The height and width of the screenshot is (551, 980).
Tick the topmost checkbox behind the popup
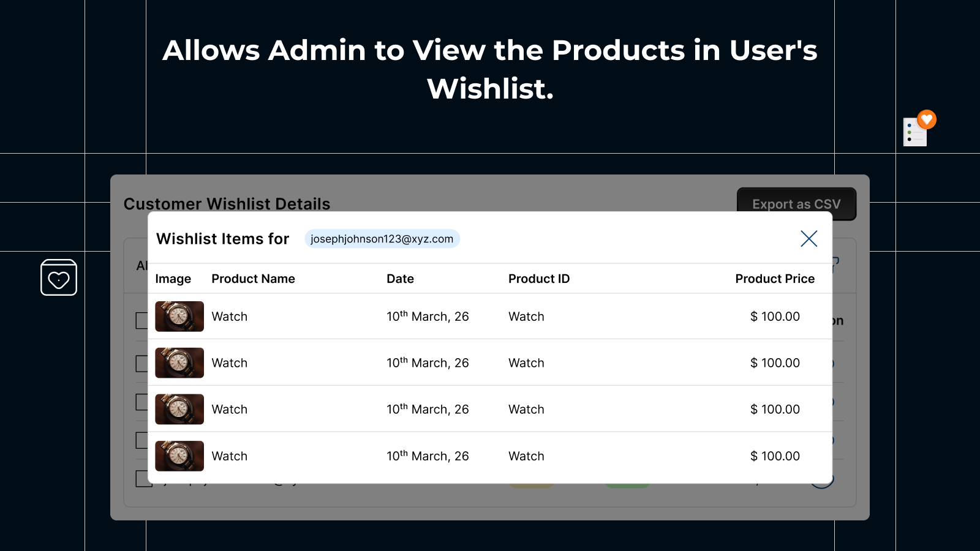141,321
